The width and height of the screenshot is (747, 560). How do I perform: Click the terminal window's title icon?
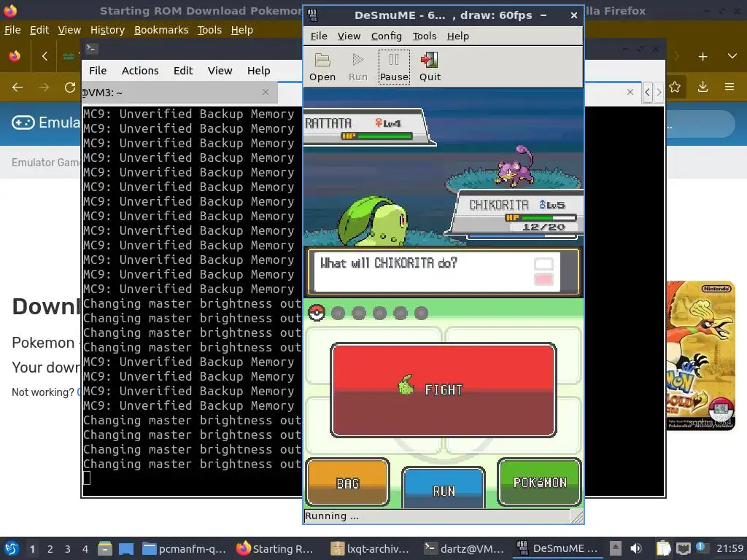[91, 48]
